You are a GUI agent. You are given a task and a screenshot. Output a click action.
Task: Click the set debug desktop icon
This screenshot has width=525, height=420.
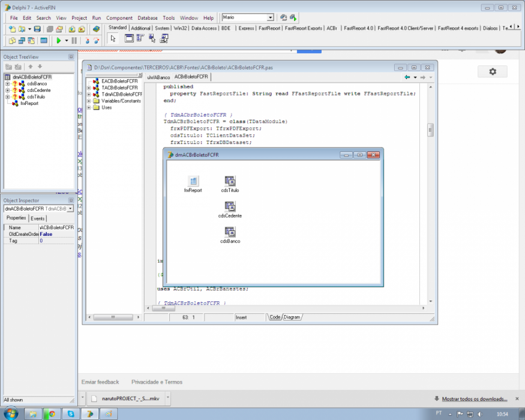(x=293, y=17)
